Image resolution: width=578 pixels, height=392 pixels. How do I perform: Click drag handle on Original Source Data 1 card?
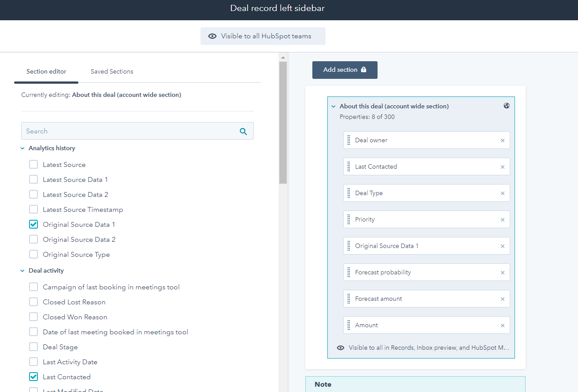pyautogui.click(x=349, y=246)
